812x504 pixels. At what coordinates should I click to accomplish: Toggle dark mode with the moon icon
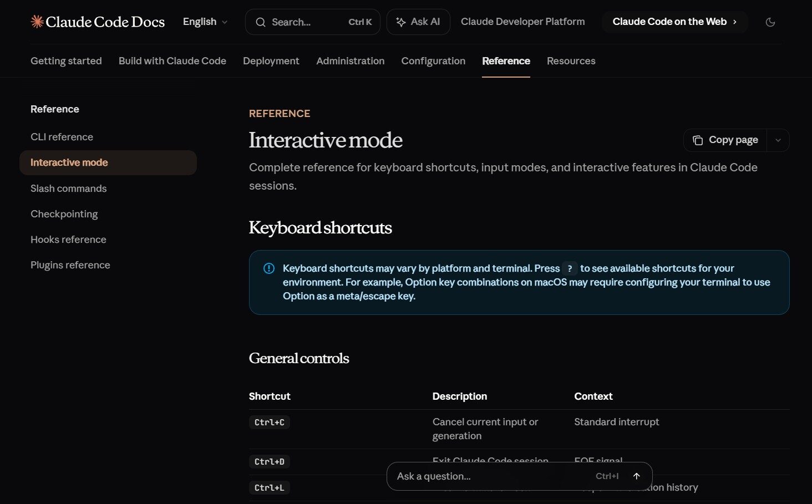770,22
